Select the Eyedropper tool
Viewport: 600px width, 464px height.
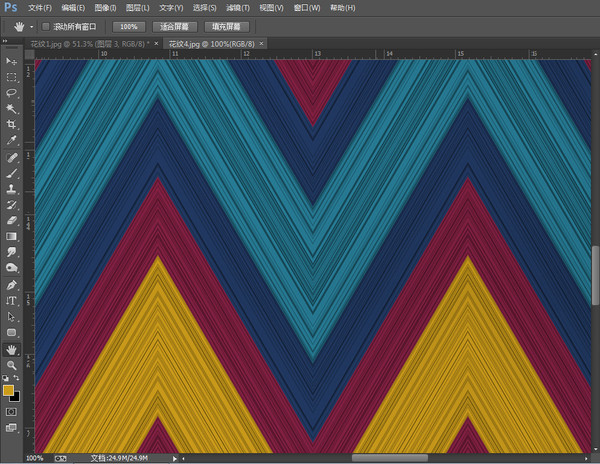coord(11,140)
